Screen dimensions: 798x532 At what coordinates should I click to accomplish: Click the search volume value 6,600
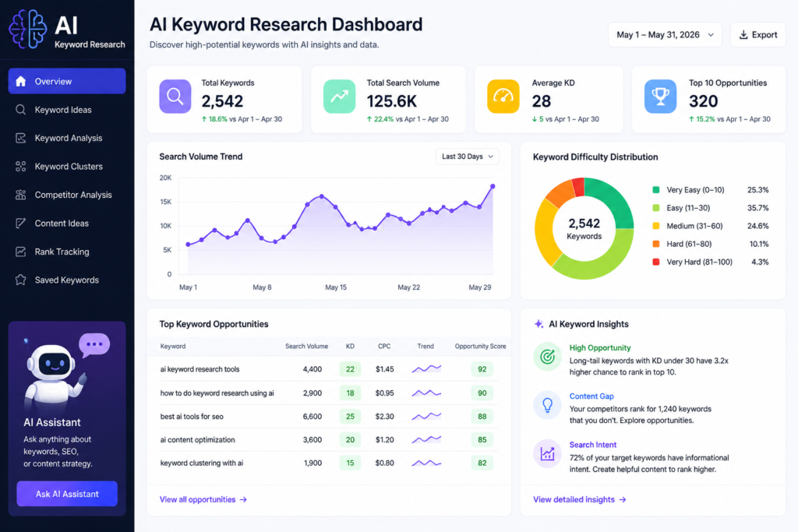[312, 417]
